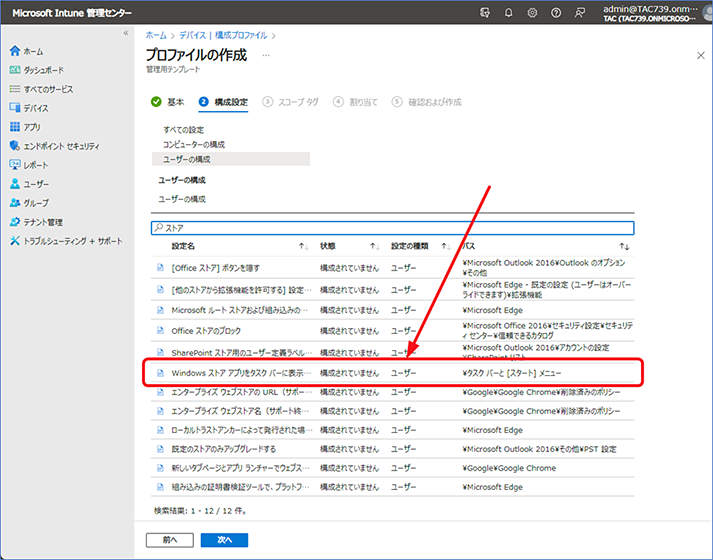Go back with 前へ button
713x560 pixels.
pos(170,540)
